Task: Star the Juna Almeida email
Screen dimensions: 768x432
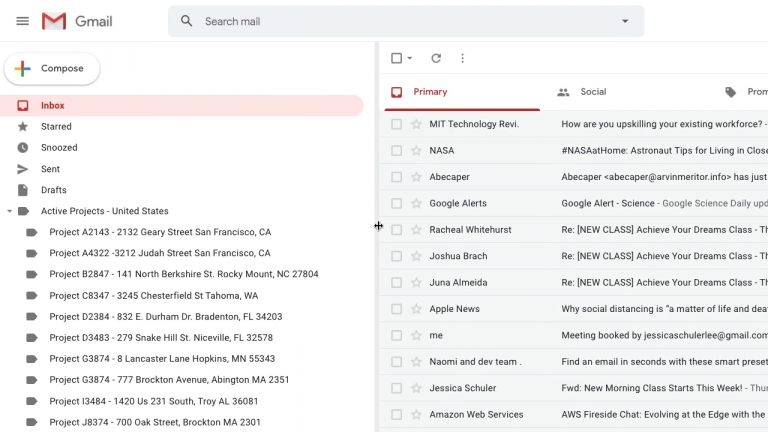Action: pyautogui.click(x=416, y=283)
